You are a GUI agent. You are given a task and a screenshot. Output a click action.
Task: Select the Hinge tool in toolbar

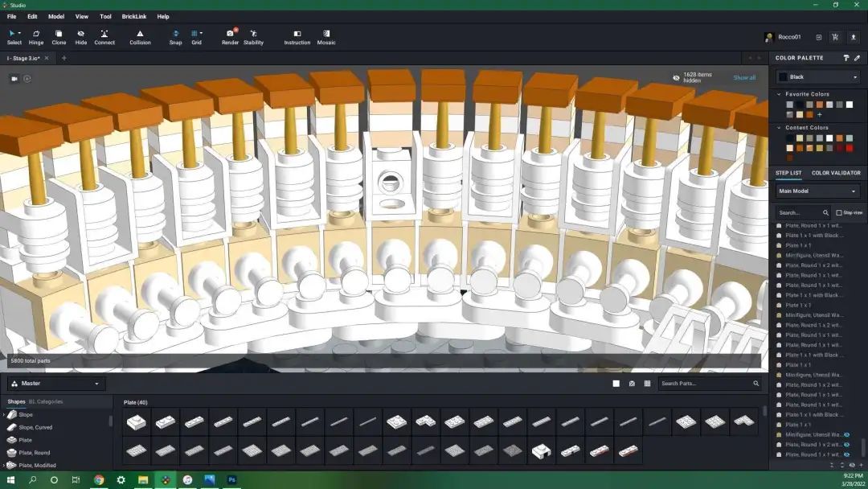[36, 37]
